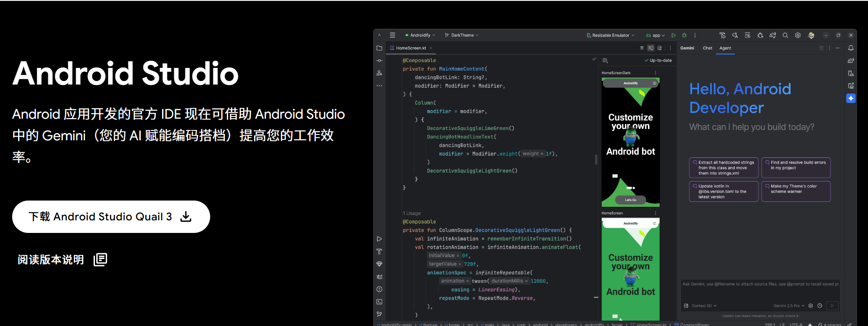The image size is (868, 326).
Task: Open the Problems warning tool window icon
Action: click(x=379, y=289)
